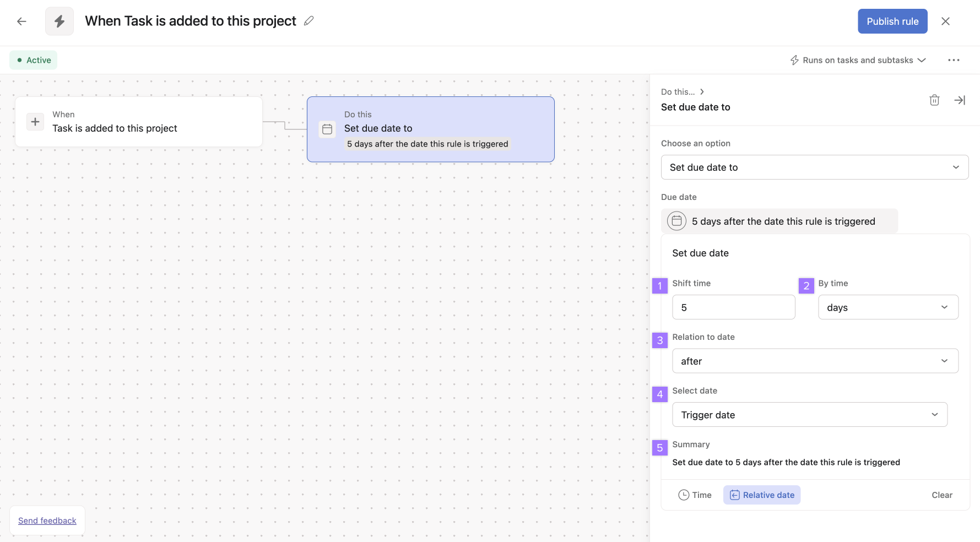Image resolution: width=980 pixels, height=542 pixels.
Task: Enable the Relative date option
Action: (x=762, y=495)
